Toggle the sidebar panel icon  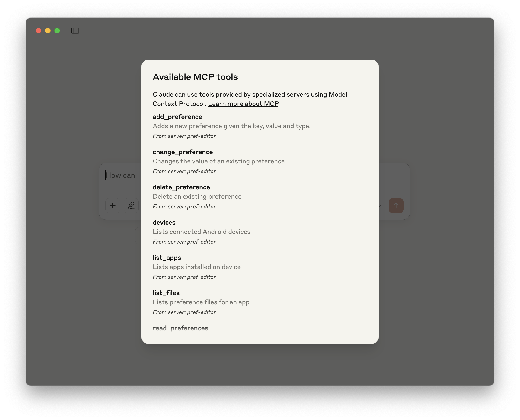click(75, 31)
